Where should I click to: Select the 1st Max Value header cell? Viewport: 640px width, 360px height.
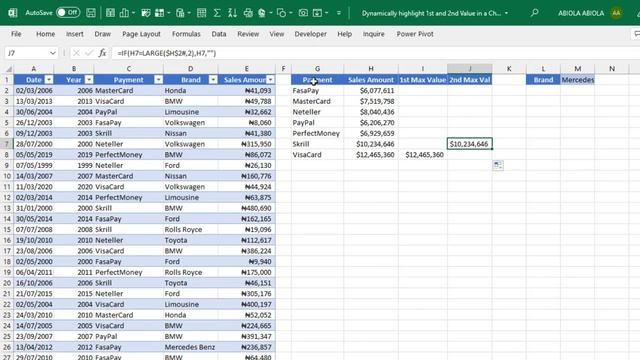[422, 80]
